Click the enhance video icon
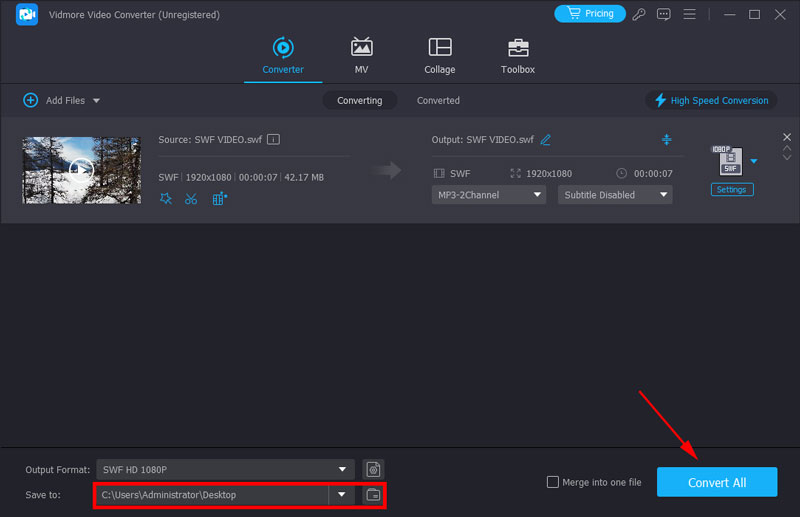 click(219, 198)
